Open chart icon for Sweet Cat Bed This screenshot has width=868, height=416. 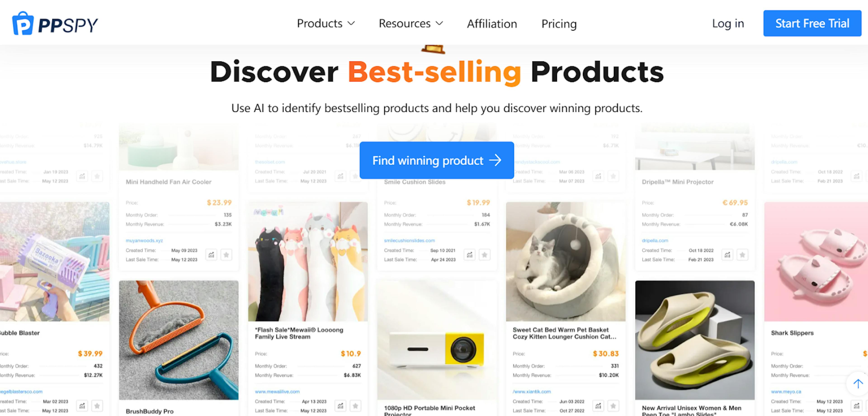coord(598,406)
